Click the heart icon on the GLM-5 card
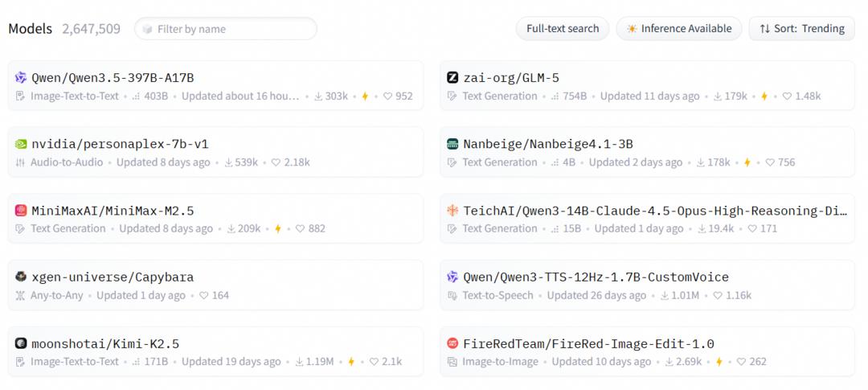 point(787,96)
